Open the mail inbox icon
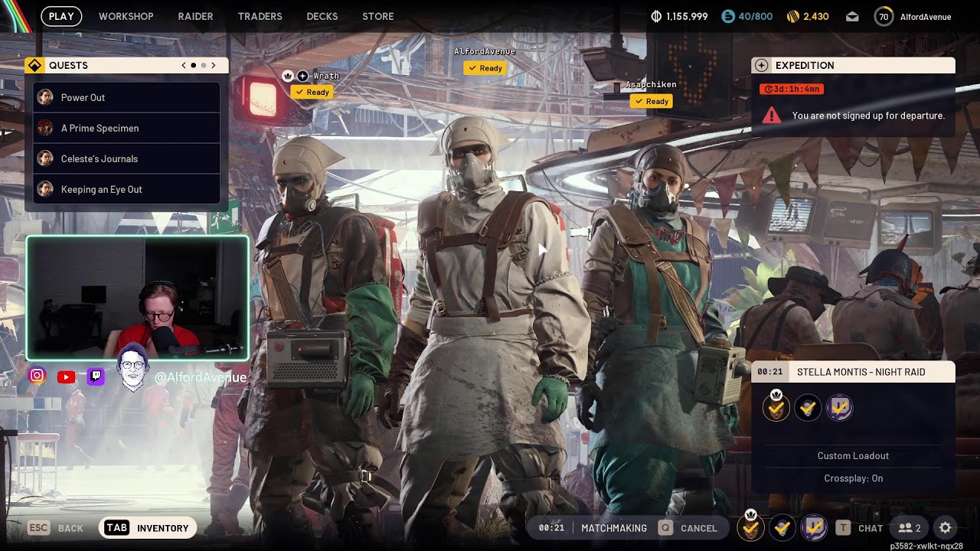Screen dimensions: 980x551 (852, 16)
